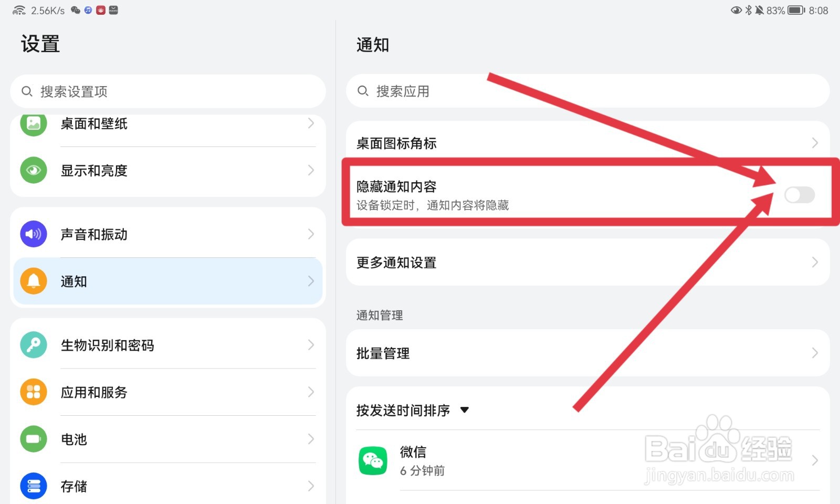
Task: Tap the orange Apps and Services grid icon
Action: point(34,392)
